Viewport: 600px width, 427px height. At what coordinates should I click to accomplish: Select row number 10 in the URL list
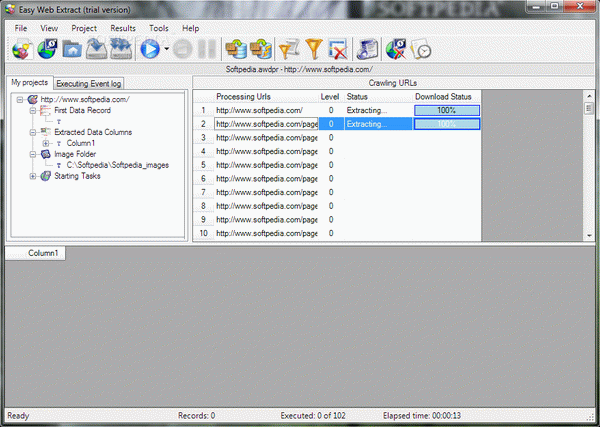203,233
